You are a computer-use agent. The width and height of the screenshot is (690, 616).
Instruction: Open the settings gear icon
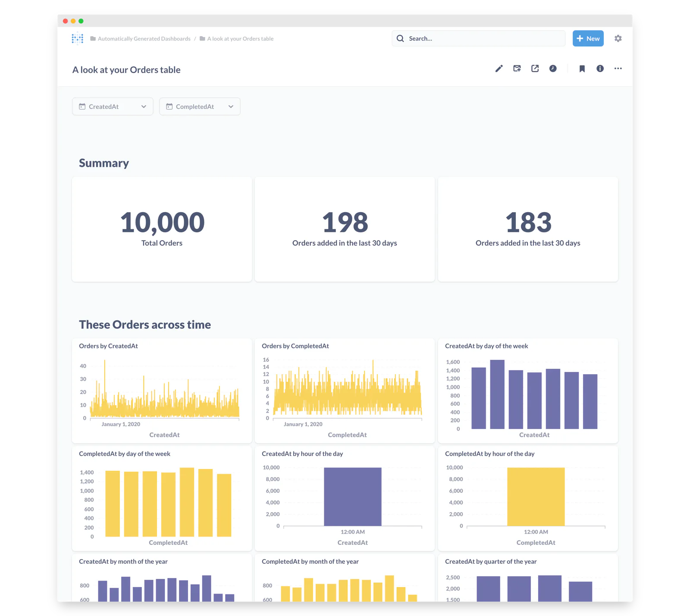coord(618,38)
